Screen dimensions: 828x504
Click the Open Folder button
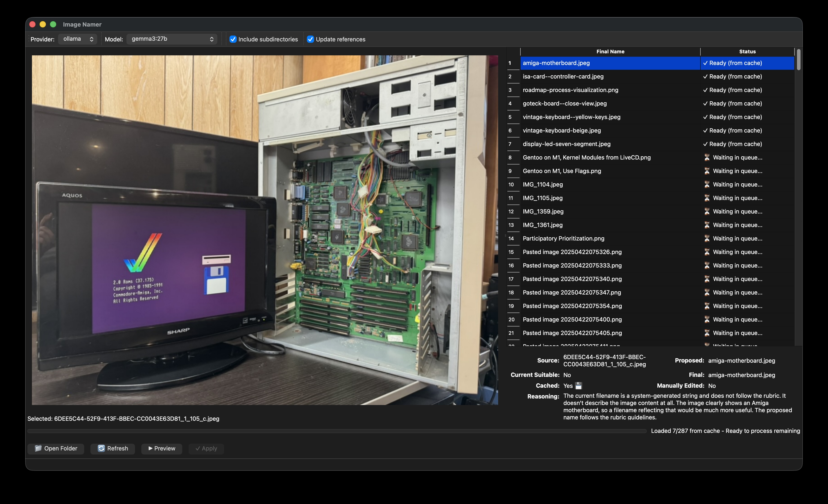click(x=56, y=449)
